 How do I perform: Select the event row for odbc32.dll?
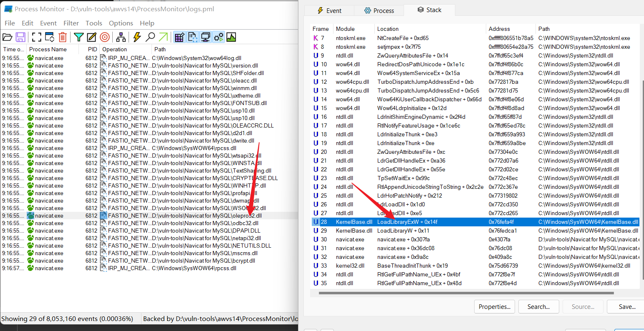coord(149,223)
